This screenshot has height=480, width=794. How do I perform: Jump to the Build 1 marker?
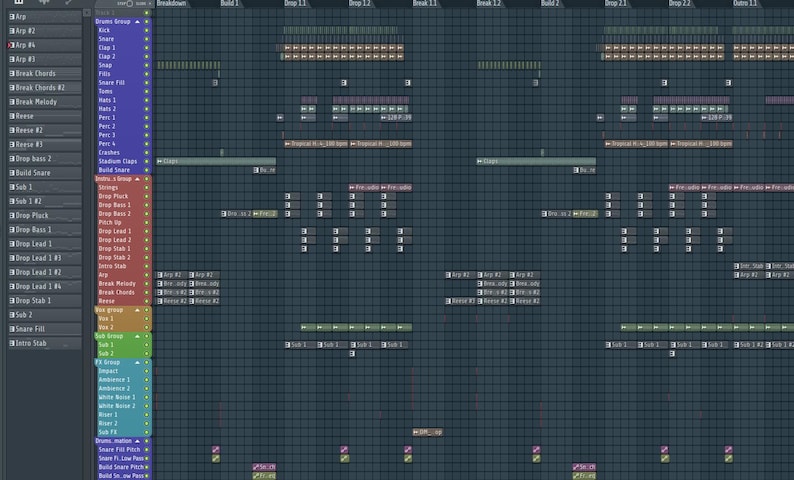[x=230, y=4]
